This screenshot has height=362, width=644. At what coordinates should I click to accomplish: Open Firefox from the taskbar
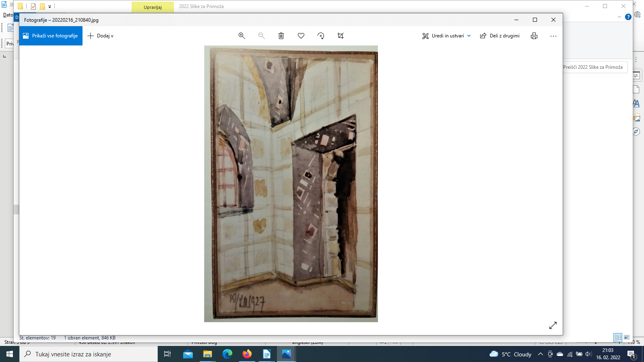pos(247,354)
